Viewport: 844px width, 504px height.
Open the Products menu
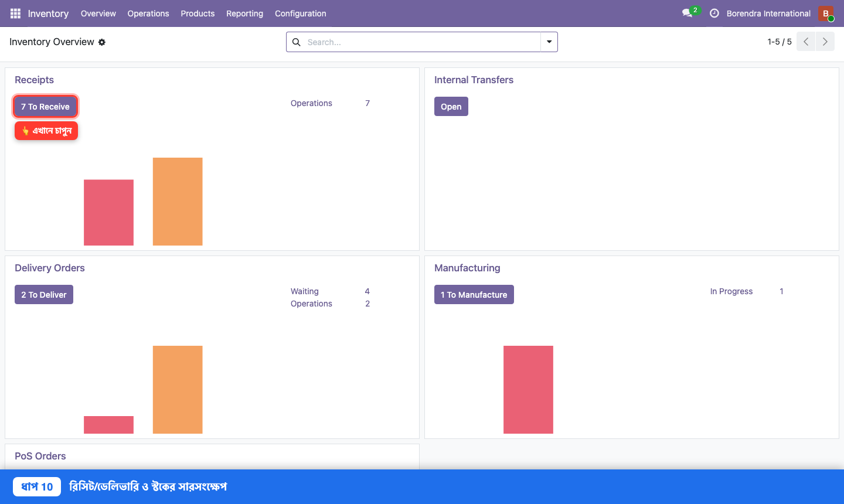(198, 13)
